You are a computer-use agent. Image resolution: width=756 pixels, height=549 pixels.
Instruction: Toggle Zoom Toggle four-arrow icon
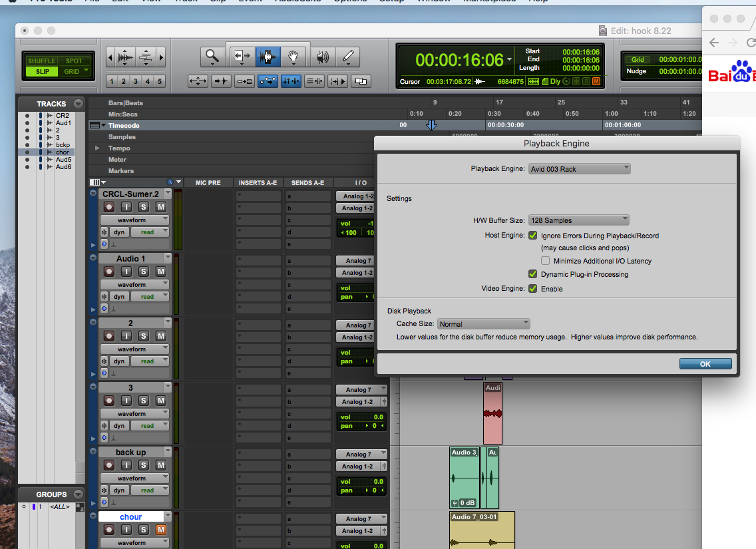tap(198, 81)
